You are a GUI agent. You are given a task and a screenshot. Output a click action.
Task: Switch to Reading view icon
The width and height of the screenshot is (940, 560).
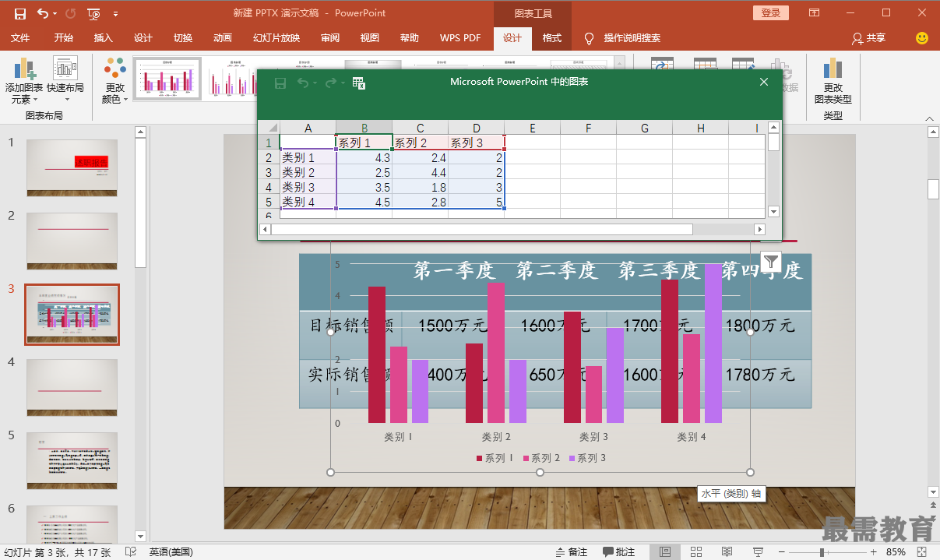(727, 551)
